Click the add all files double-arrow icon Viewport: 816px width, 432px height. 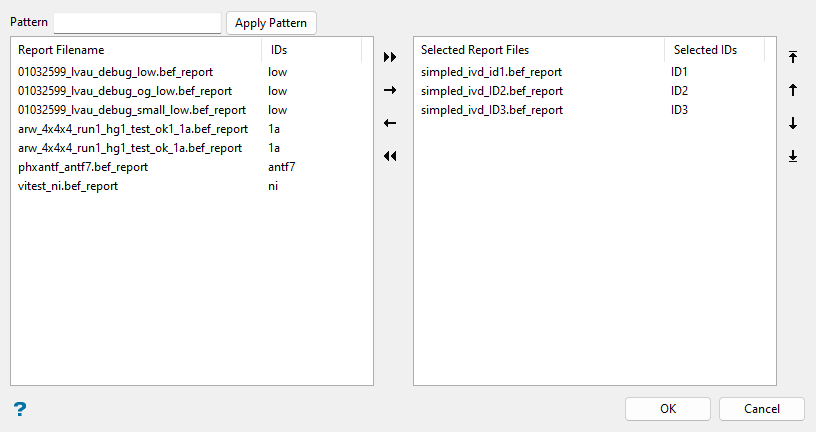coord(390,58)
